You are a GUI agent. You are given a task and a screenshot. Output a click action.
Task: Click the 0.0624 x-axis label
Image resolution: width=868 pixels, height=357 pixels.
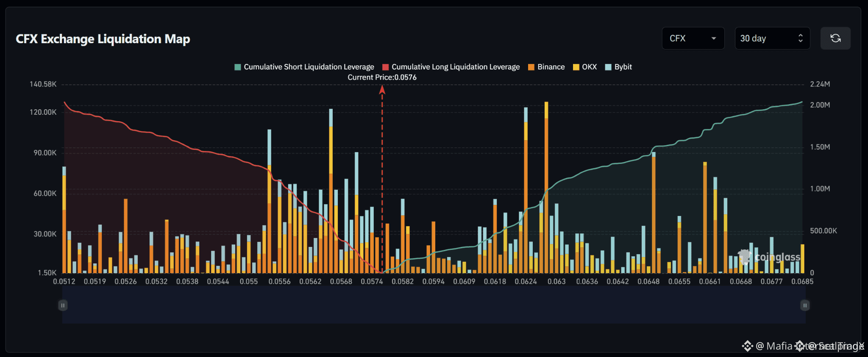click(526, 282)
